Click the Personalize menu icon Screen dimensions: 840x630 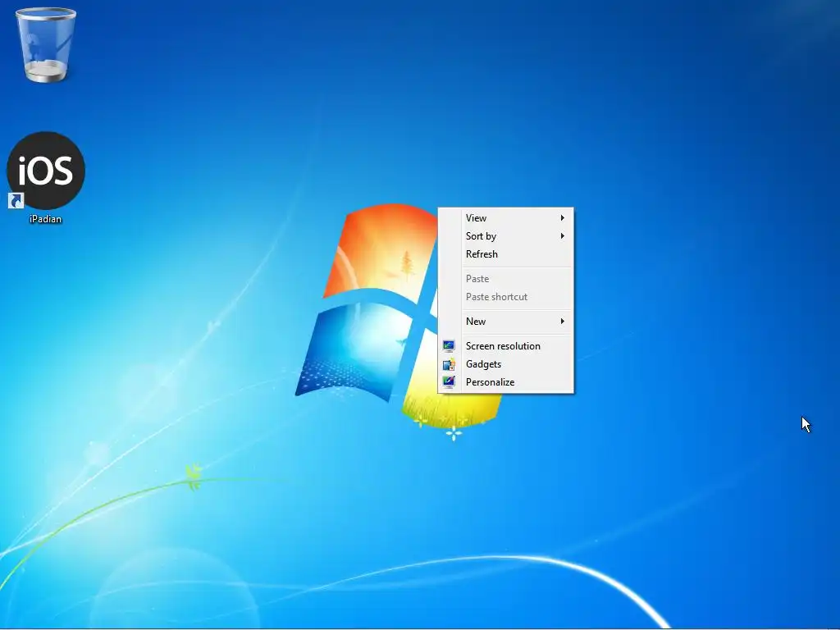[449, 382]
